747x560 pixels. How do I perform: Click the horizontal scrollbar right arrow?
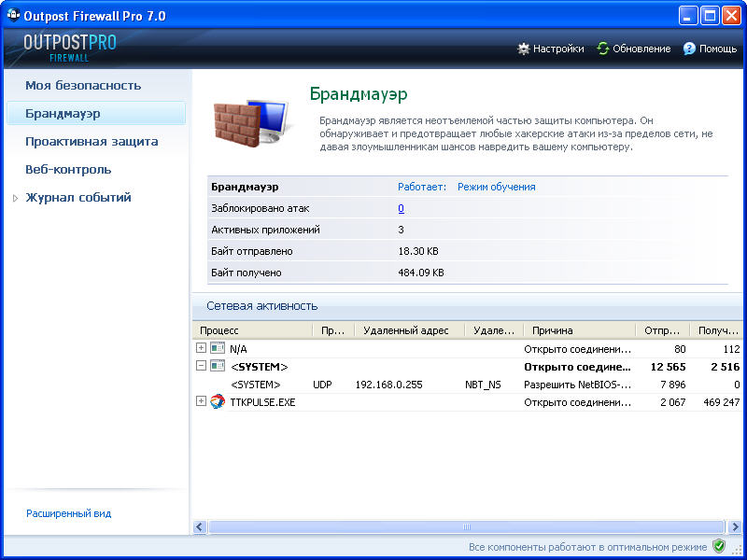pos(735,526)
